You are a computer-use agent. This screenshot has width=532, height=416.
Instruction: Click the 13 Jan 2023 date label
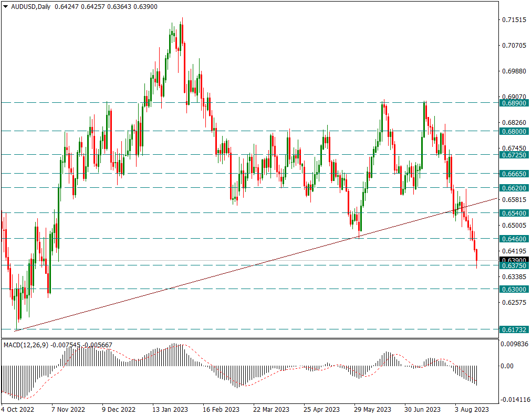point(170,410)
